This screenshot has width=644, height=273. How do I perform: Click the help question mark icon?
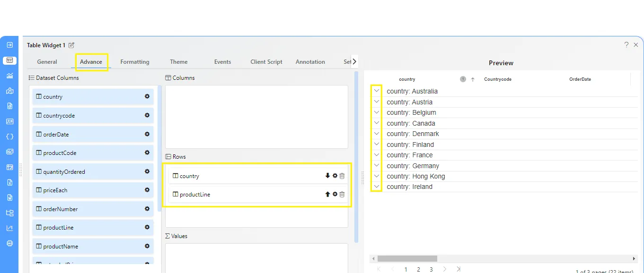(626, 45)
